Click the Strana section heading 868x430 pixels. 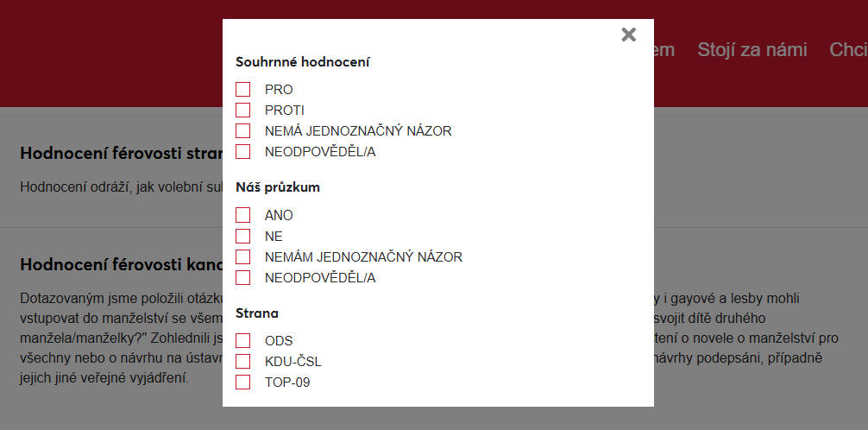click(x=257, y=313)
